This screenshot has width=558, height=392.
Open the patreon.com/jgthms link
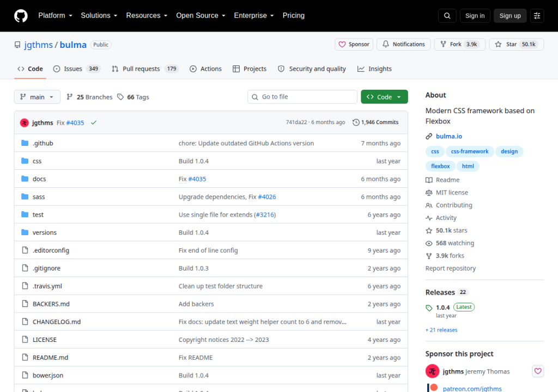472,388
